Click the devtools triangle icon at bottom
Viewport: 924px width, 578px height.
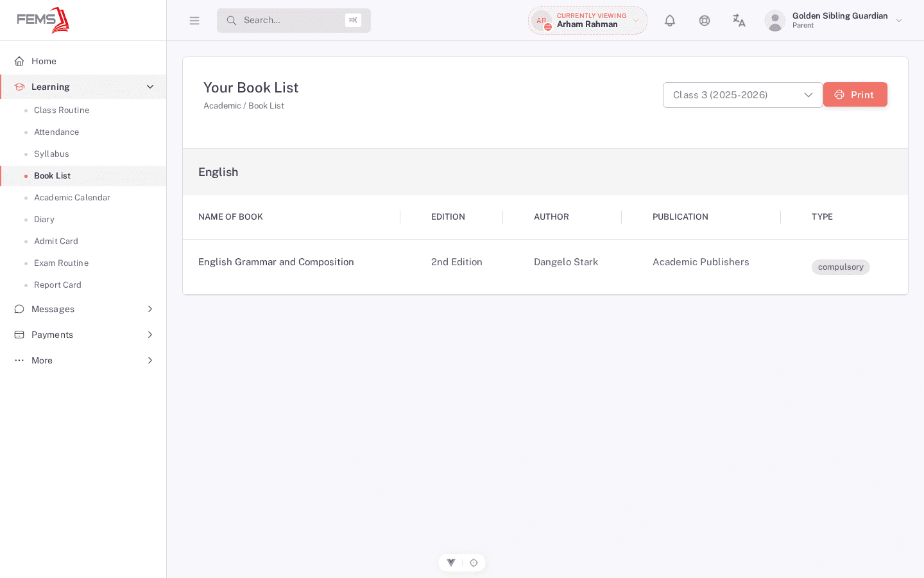coord(451,563)
